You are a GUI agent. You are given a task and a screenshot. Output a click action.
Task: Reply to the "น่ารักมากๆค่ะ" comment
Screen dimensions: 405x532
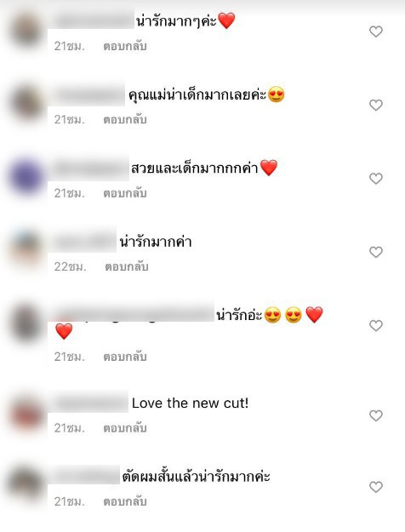coord(125,46)
